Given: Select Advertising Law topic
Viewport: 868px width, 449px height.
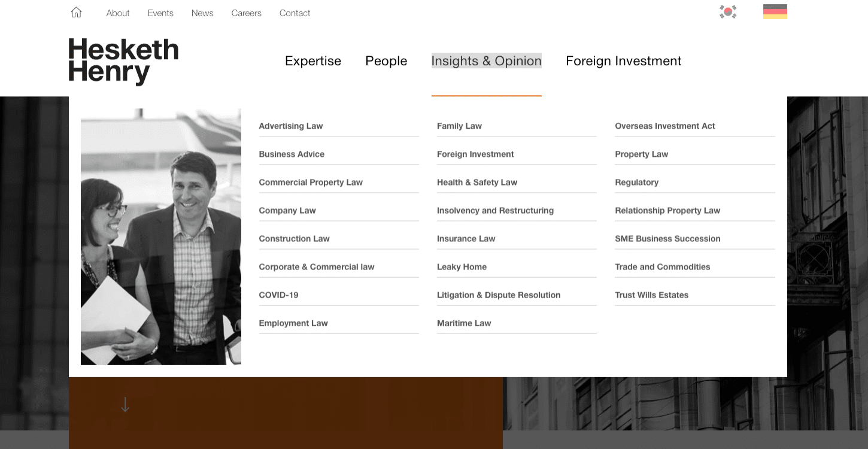Looking at the screenshot, I should [291, 126].
